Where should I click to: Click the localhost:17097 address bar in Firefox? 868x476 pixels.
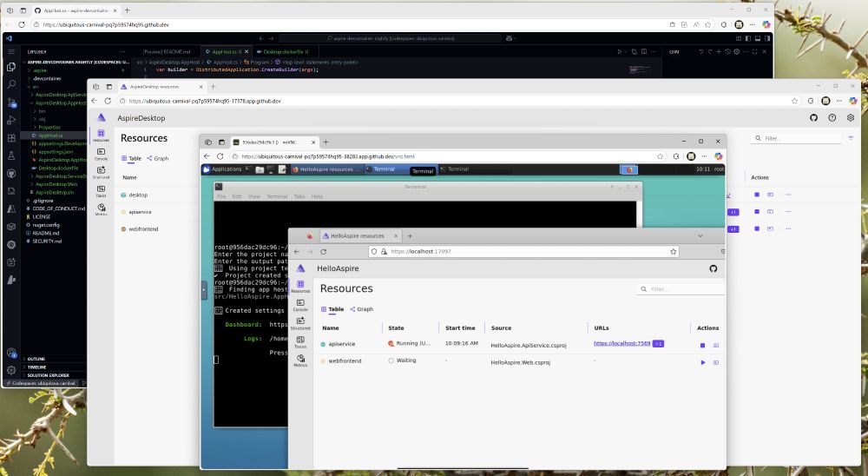tap(523, 252)
